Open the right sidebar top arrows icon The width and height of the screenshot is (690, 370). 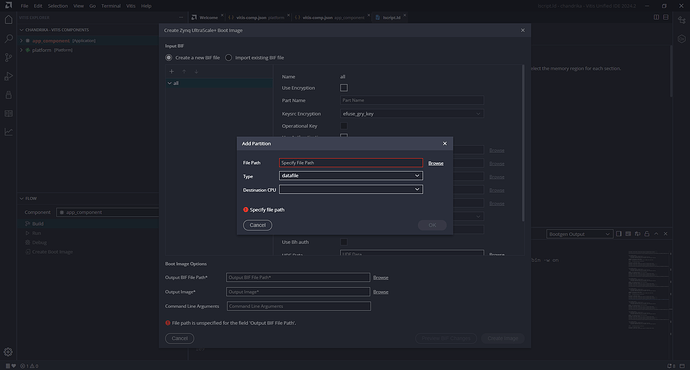682,20
